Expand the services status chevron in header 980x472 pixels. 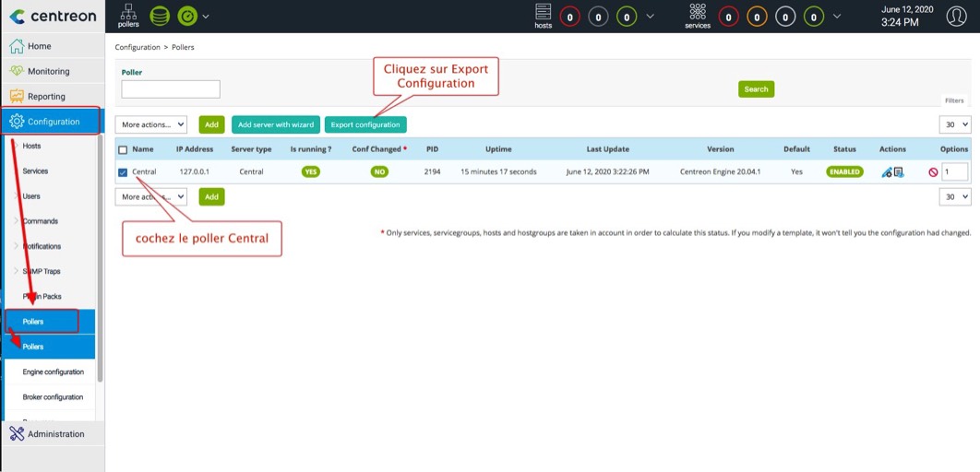837,17
